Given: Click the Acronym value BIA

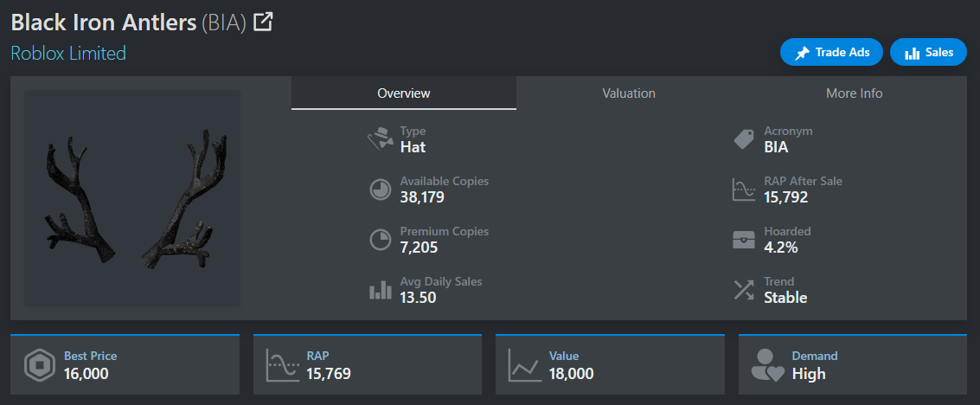Looking at the screenshot, I should click(776, 147).
